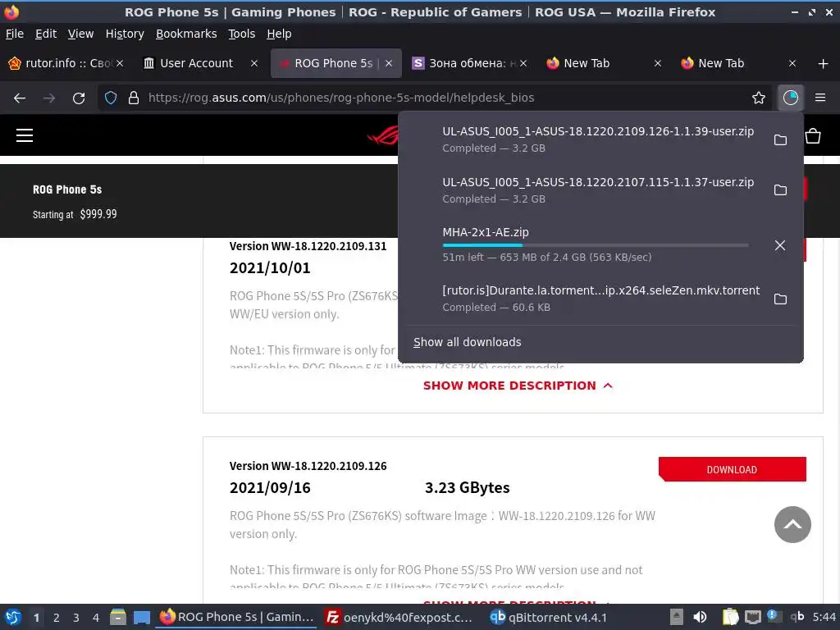The width and height of the screenshot is (840, 630).
Task: Cancel the MHA-2x1-AE.zip download
Action: [780, 245]
